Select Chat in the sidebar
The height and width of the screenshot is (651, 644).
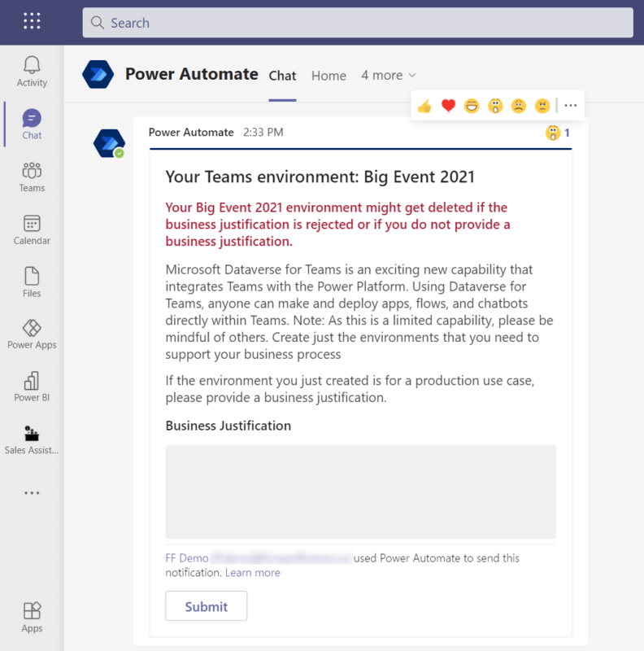(32, 125)
